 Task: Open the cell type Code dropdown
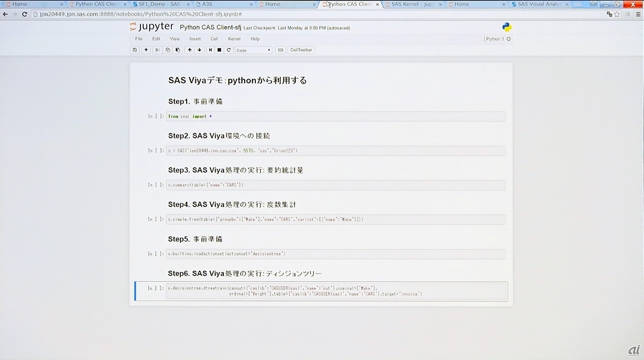pyautogui.click(x=254, y=50)
